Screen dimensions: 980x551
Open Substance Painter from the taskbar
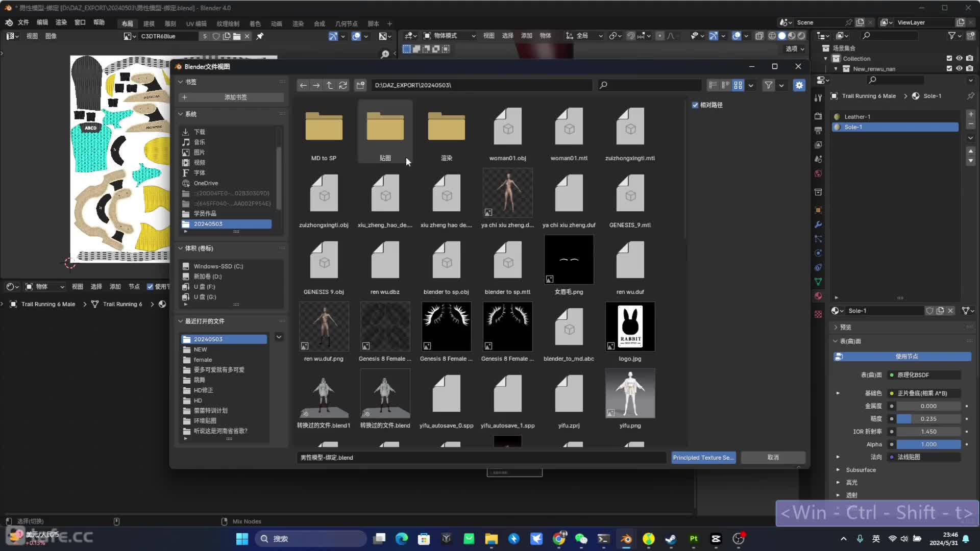pyautogui.click(x=693, y=539)
